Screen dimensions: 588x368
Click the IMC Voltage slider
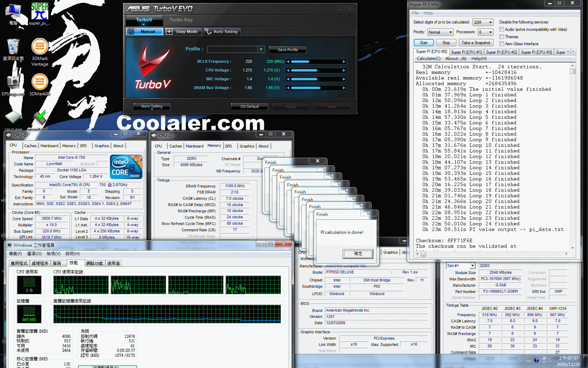tap(316, 79)
